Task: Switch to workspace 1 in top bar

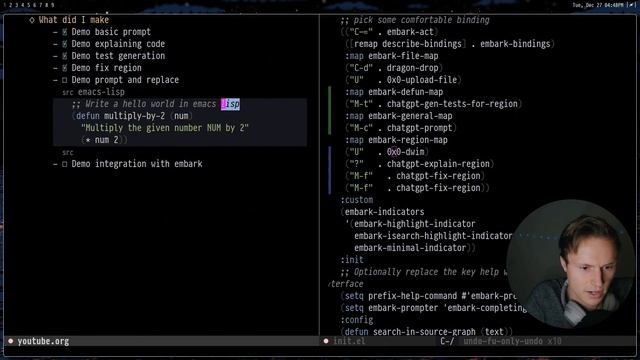Action: (4, 5)
